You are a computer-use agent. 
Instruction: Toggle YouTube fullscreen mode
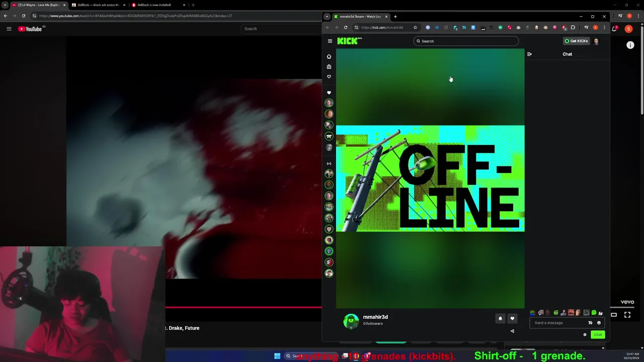(627, 315)
